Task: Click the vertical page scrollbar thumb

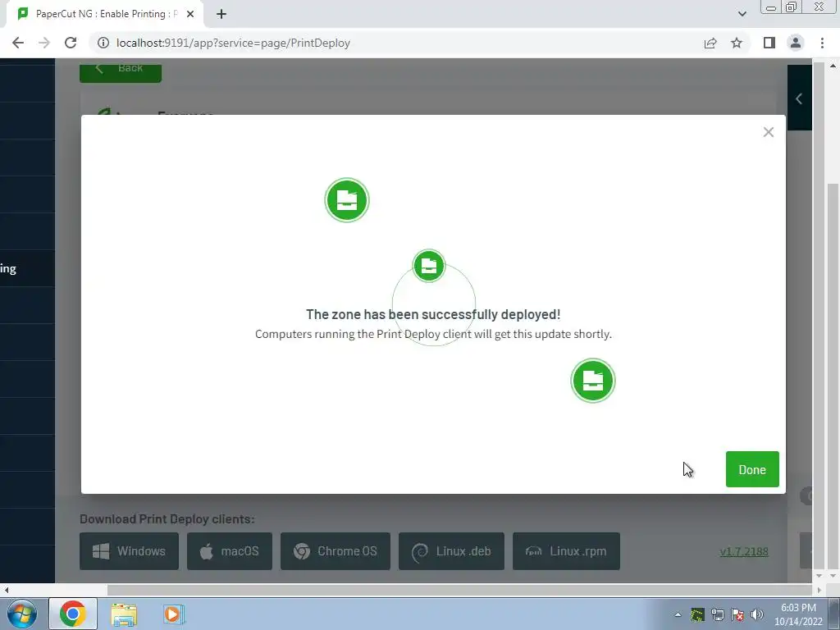Action: point(833,375)
